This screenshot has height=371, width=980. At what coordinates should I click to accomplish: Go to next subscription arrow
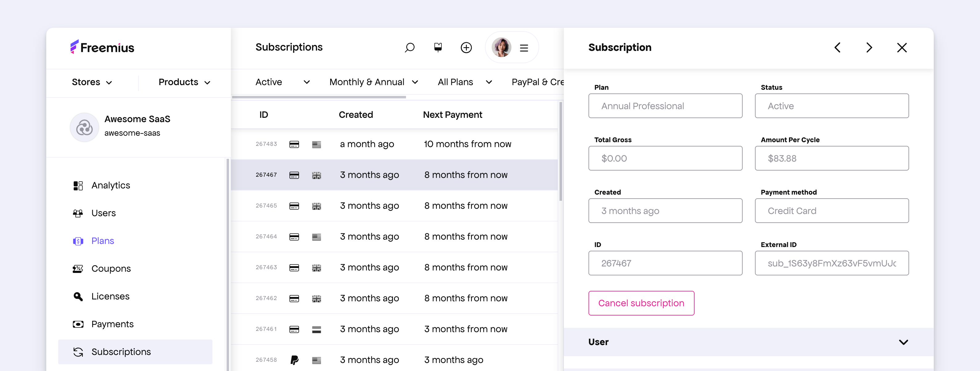tap(869, 47)
